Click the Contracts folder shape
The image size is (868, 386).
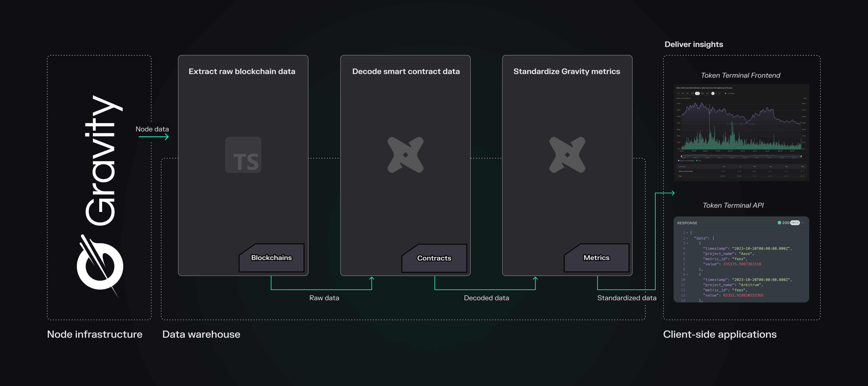point(434,258)
